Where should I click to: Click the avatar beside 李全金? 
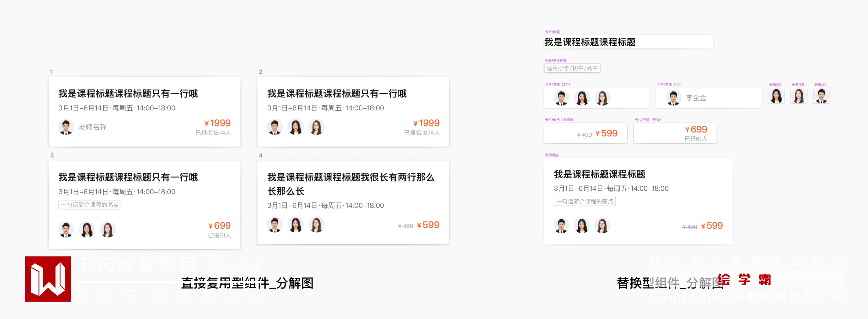pyautogui.click(x=673, y=98)
